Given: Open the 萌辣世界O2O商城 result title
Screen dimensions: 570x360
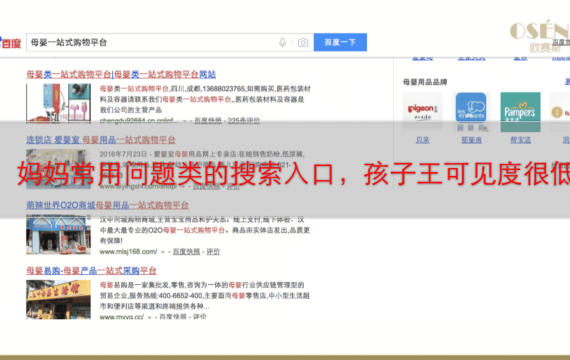Looking at the screenshot, I should coord(107,205).
